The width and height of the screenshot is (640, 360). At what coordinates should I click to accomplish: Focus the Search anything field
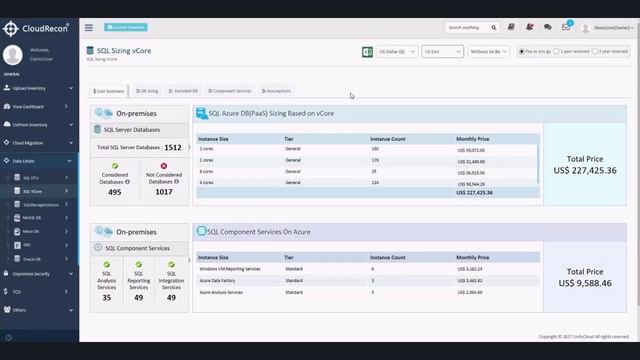[468, 28]
